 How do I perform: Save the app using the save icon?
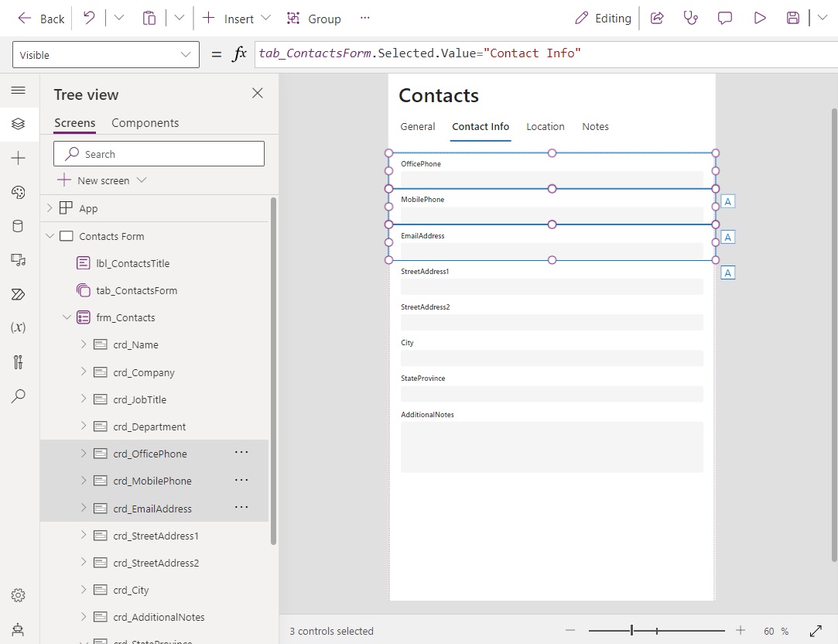pos(792,17)
